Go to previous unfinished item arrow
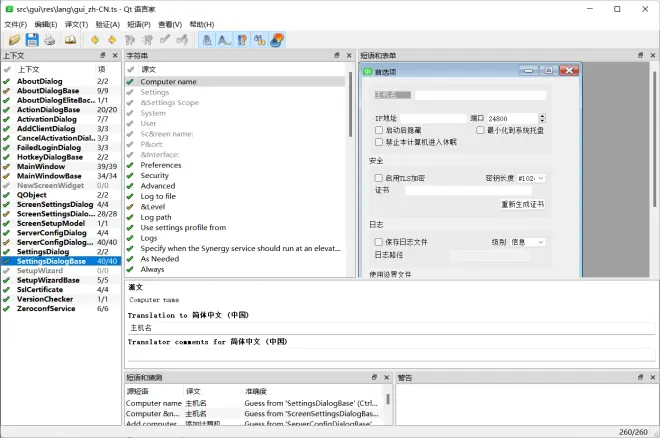660x438 pixels. [x=95, y=40]
